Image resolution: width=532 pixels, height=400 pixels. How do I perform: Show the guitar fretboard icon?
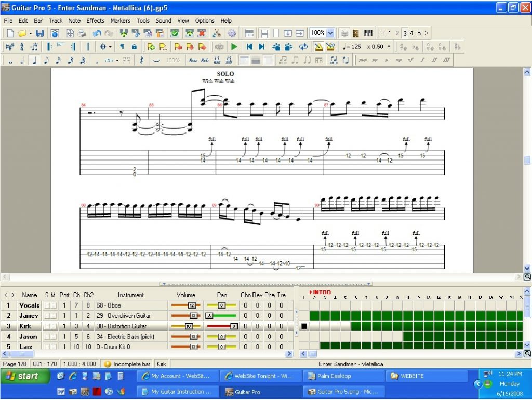tap(356, 33)
